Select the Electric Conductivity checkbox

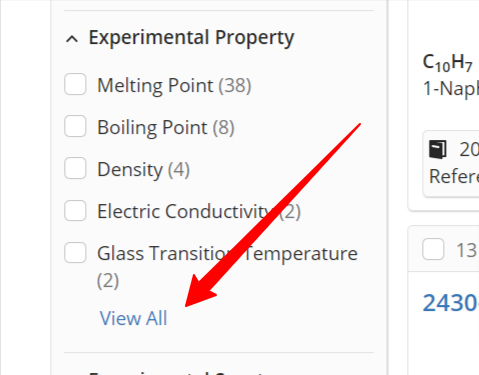[75, 210]
